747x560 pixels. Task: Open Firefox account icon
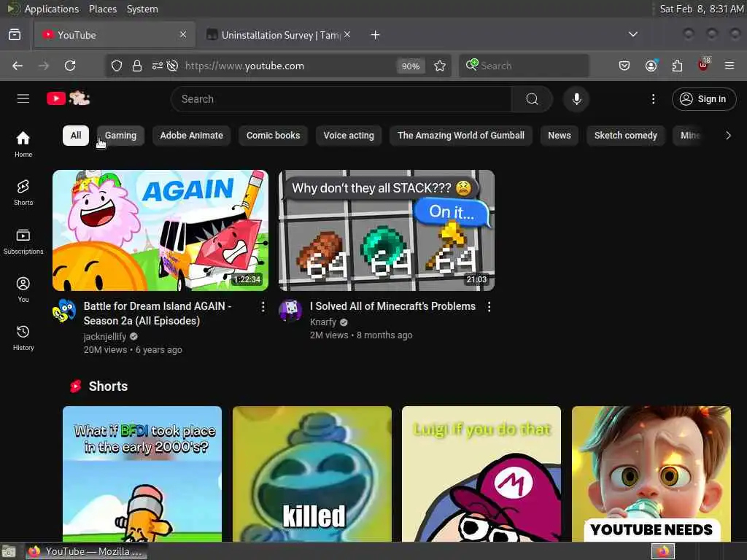651,66
